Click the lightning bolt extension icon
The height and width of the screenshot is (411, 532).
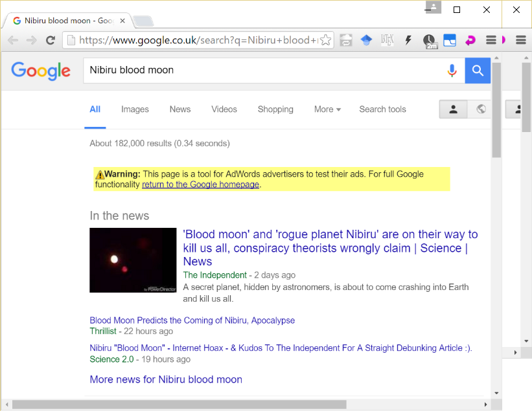point(408,40)
